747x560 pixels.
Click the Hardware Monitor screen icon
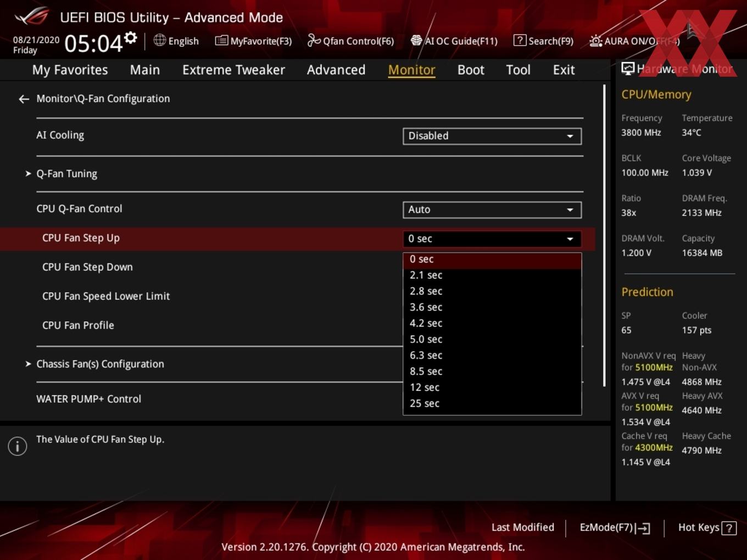628,69
